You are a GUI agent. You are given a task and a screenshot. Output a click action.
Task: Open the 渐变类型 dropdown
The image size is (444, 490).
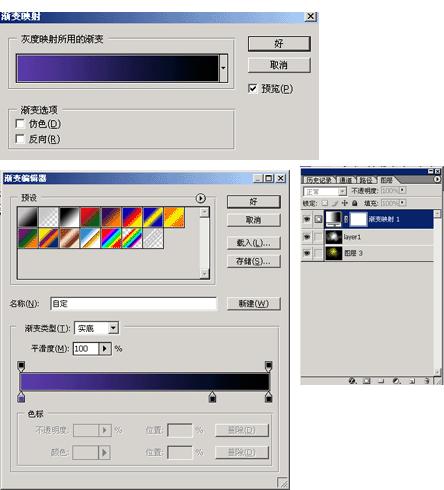[x=114, y=328]
